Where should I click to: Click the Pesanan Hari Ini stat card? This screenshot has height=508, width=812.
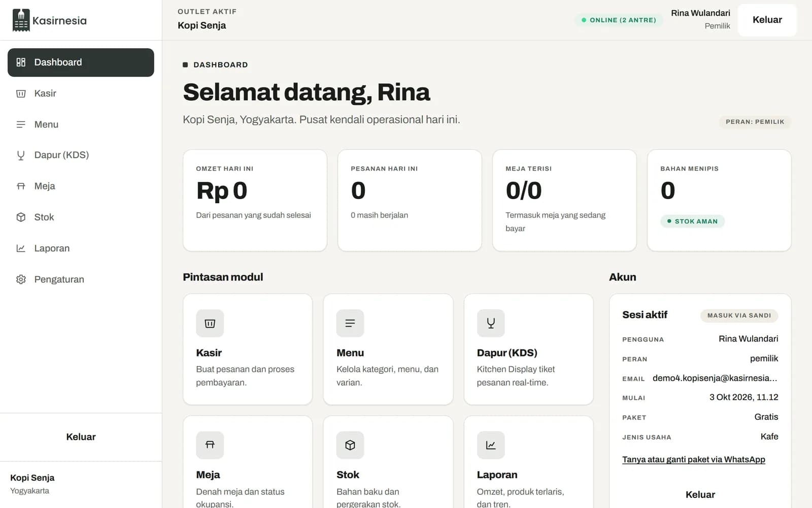410,200
